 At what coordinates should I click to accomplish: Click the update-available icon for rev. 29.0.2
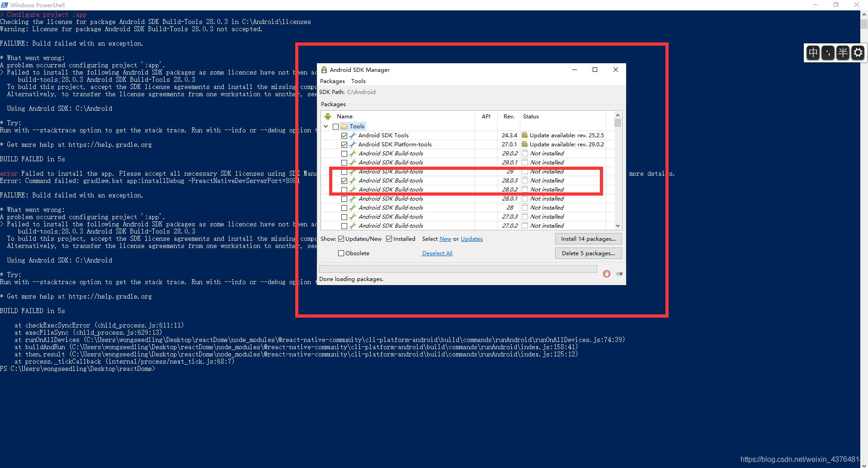pyautogui.click(x=525, y=144)
